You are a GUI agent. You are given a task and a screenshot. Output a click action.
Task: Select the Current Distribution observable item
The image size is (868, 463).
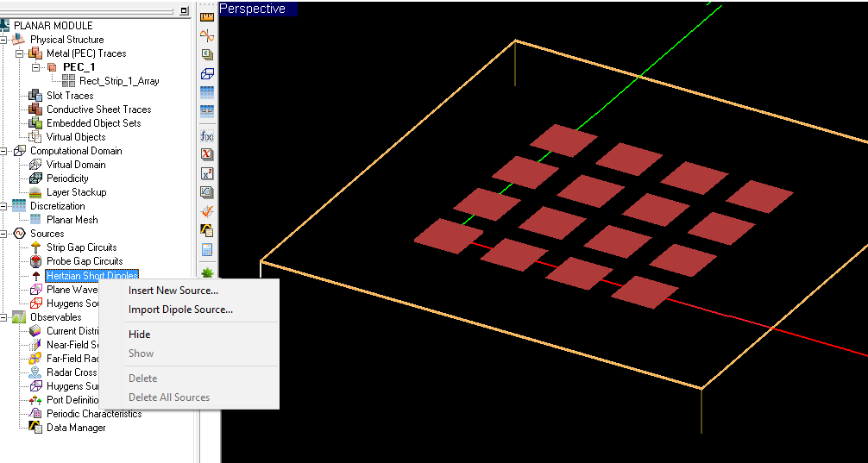(x=72, y=331)
